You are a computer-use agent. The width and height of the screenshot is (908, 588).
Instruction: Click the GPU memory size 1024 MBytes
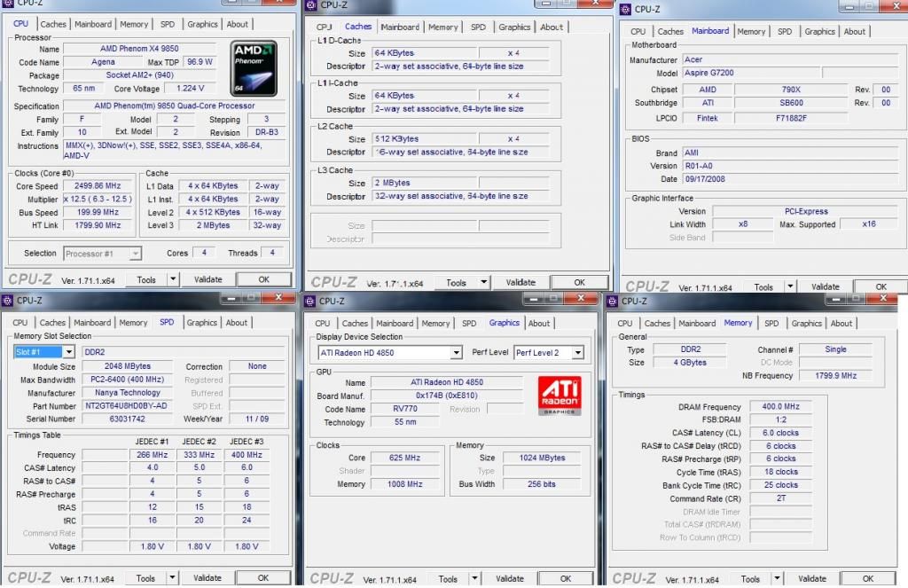(x=542, y=458)
